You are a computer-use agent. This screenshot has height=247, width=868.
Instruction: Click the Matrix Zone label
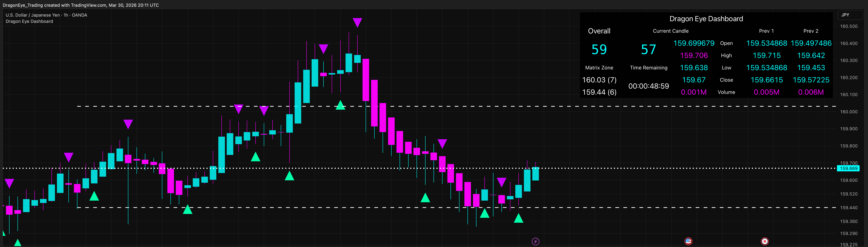tap(599, 68)
